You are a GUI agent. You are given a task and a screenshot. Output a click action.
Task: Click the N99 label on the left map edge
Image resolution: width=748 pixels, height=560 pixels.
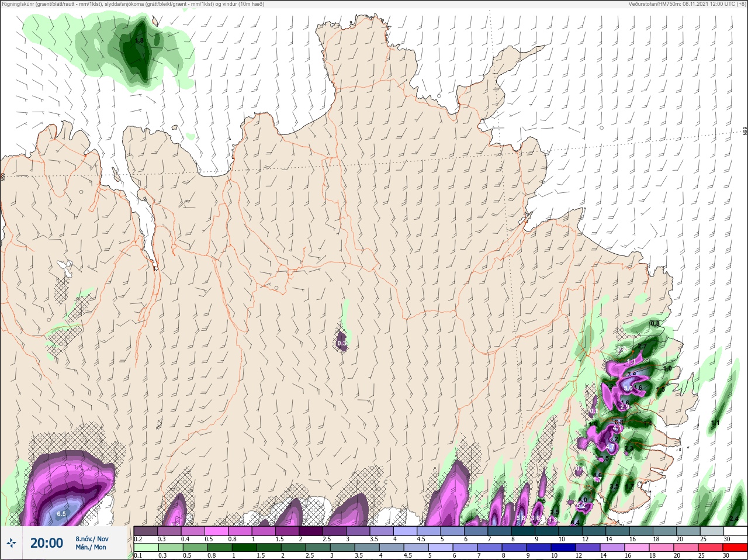point(3,177)
